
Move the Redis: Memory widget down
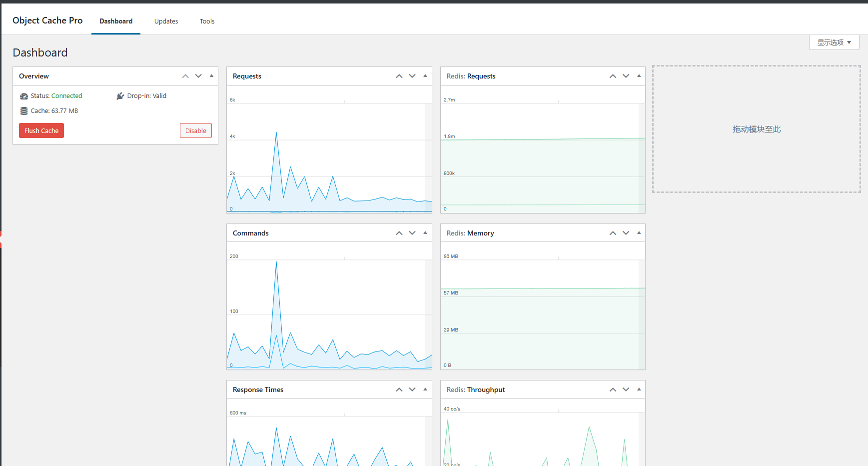626,233
